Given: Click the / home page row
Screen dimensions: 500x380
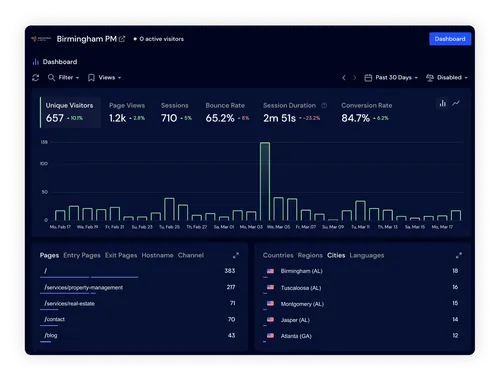Looking at the screenshot, I should (x=138, y=272).
